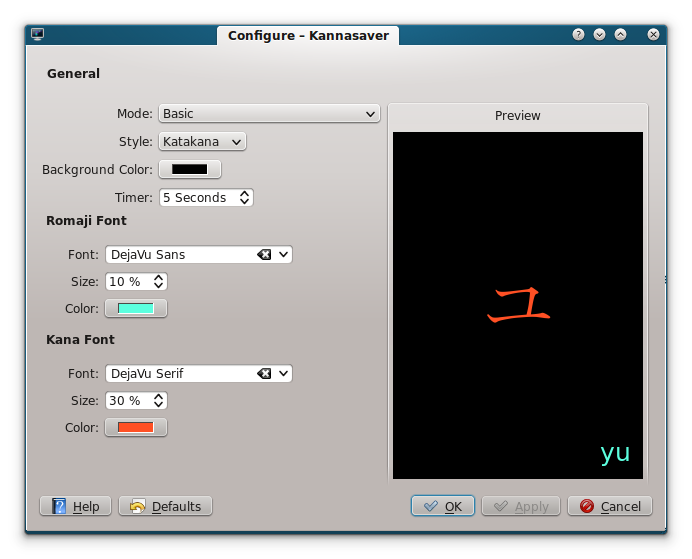Clear the Kana font field with the eraser icon
692x559 pixels.
coord(264,374)
